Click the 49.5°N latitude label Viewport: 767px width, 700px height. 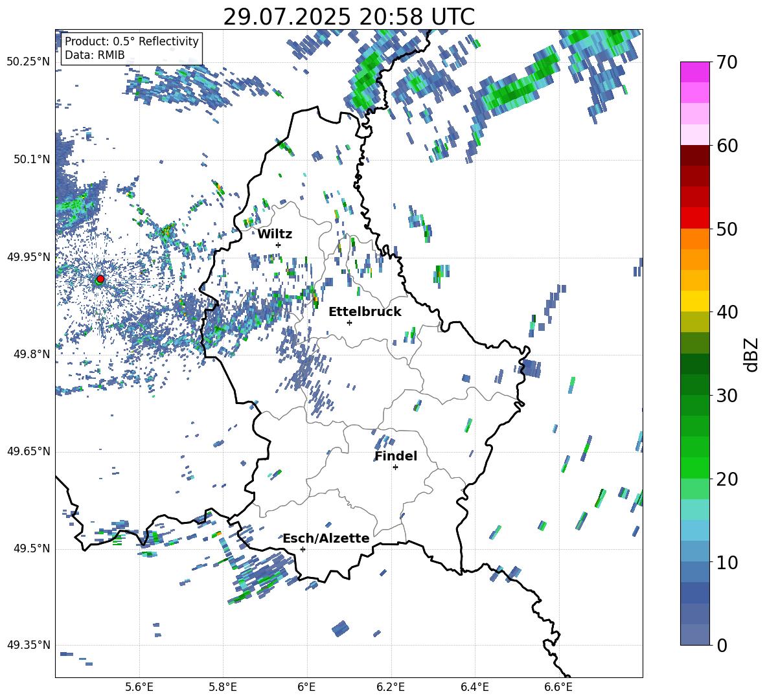tap(32, 548)
